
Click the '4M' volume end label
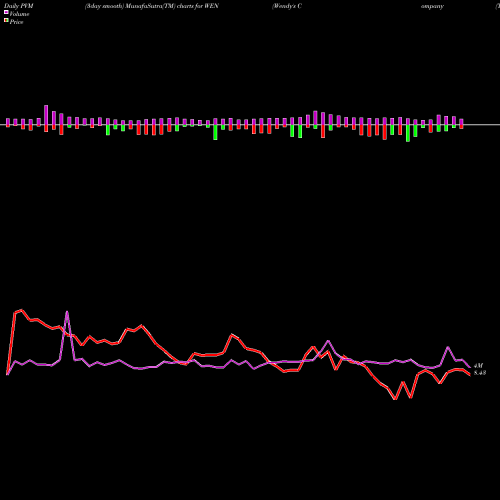[x=478, y=366]
